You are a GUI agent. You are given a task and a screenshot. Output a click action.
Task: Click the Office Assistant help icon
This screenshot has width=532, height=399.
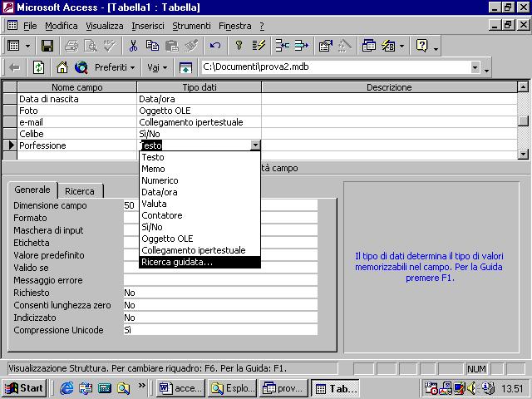pos(421,46)
